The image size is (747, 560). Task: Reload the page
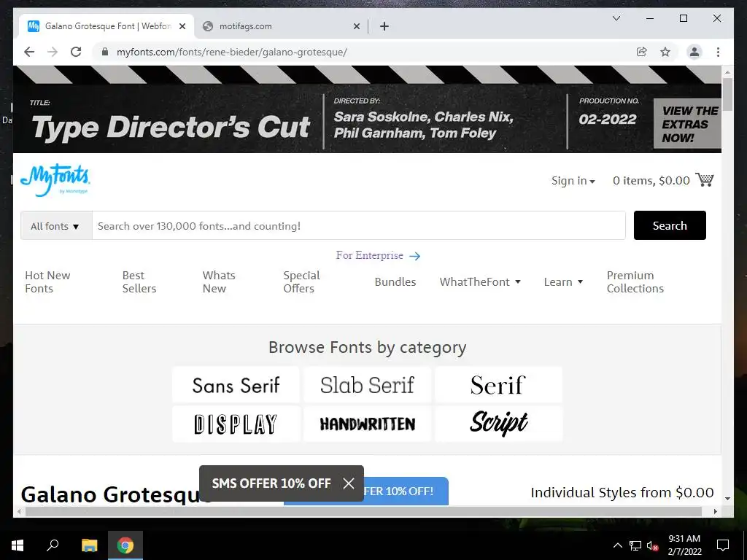pos(76,52)
